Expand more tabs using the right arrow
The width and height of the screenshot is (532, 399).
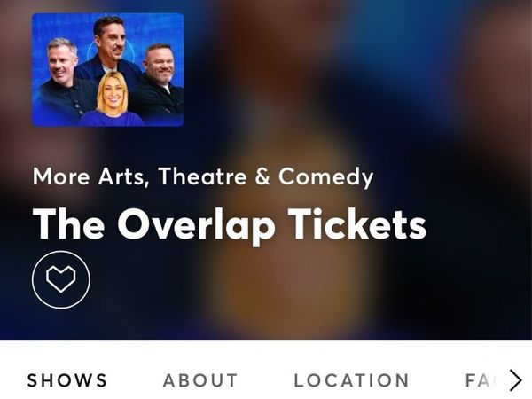516,380
